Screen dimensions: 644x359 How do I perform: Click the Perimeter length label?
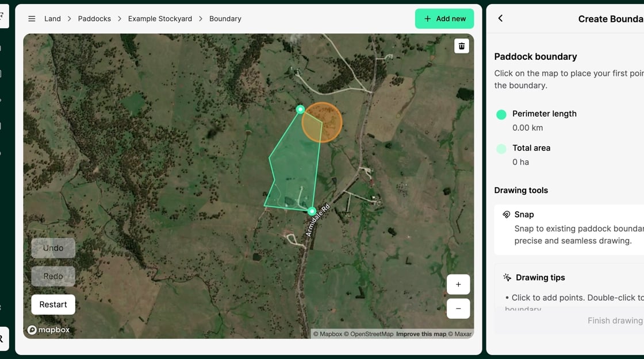click(544, 114)
